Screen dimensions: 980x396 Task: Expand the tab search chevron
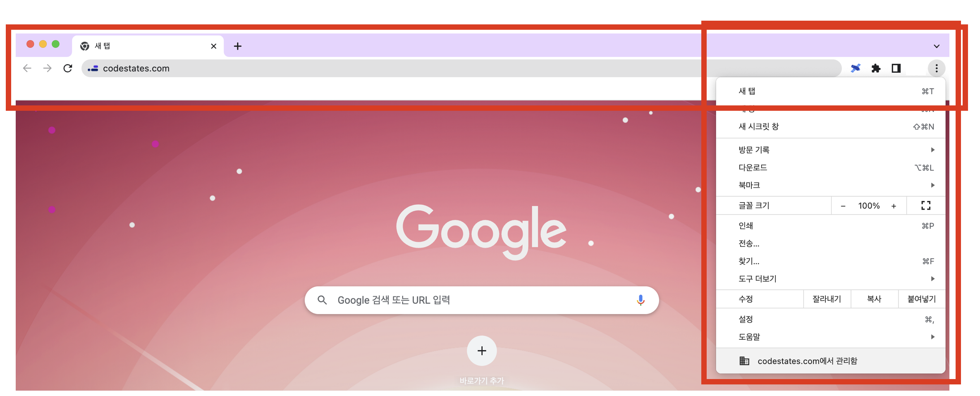click(x=937, y=46)
